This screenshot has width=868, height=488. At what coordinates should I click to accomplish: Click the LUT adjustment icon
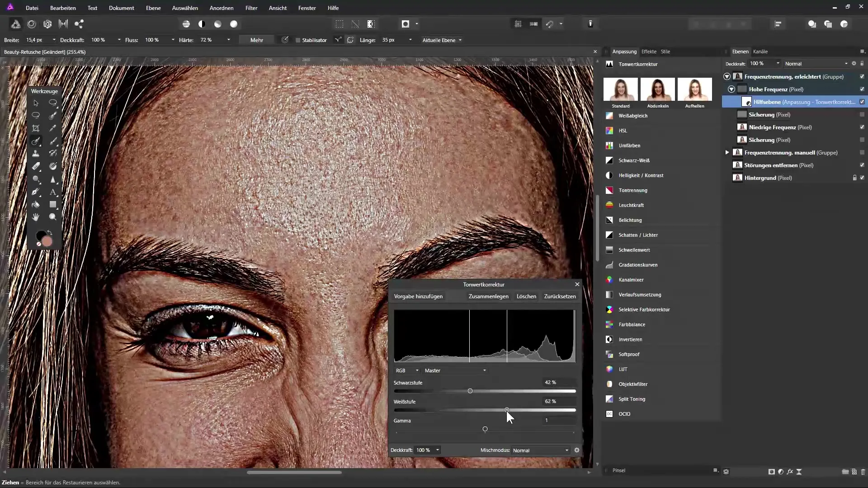point(609,369)
